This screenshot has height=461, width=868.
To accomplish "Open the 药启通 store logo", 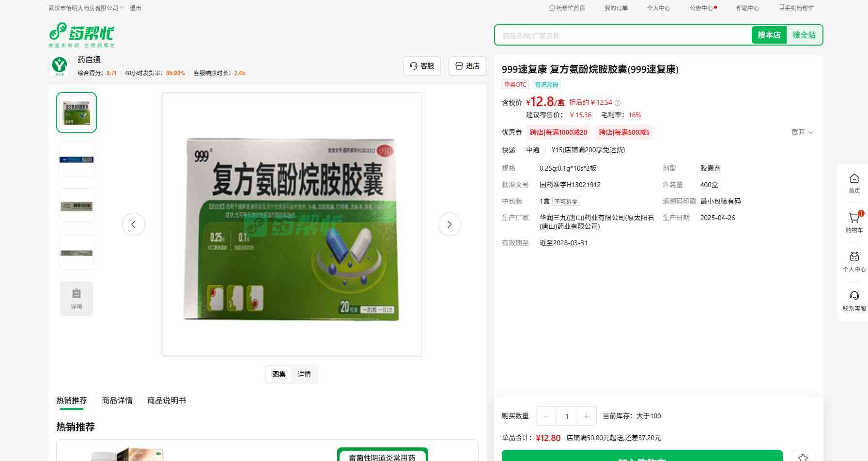I will point(60,65).
